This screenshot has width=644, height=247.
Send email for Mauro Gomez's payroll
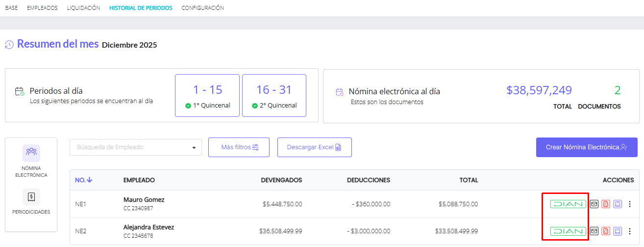point(594,204)
